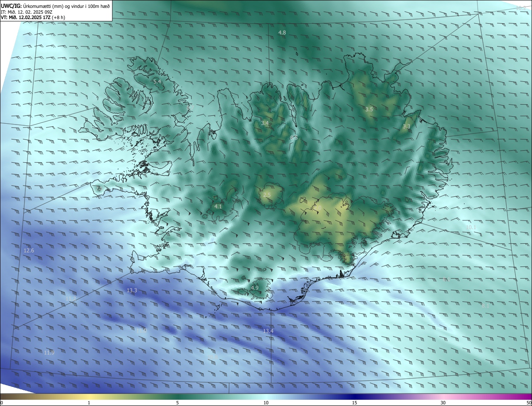Image resolution: width=532 pixels, height=406 pixels.
Task: Click the 3.5 value label in the northeast
Action: coord(369,109)
